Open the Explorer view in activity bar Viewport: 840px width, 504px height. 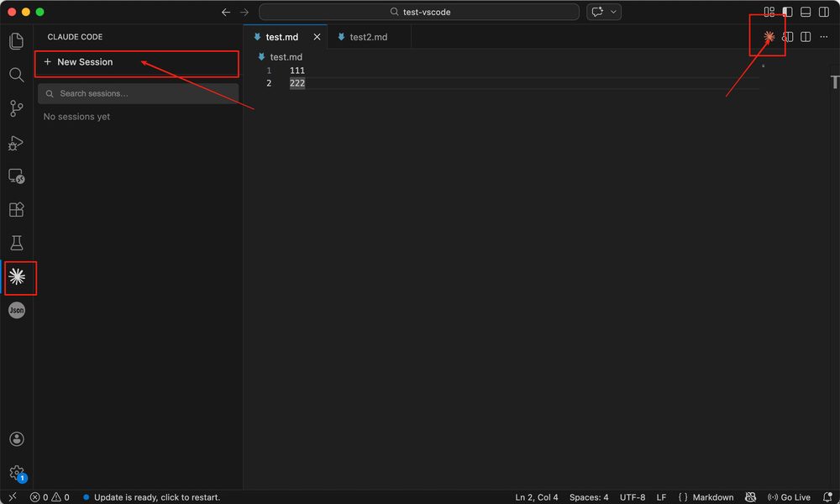tap(16, 41)
